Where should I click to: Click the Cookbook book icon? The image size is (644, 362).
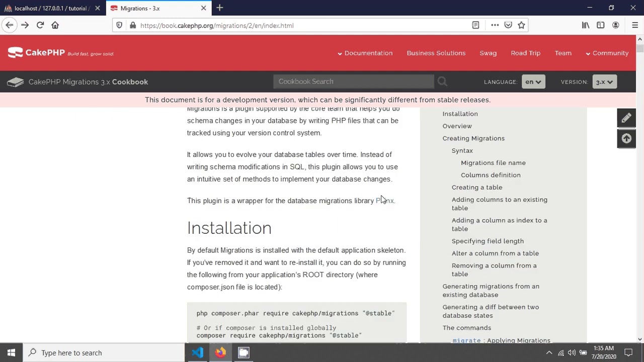15,82
